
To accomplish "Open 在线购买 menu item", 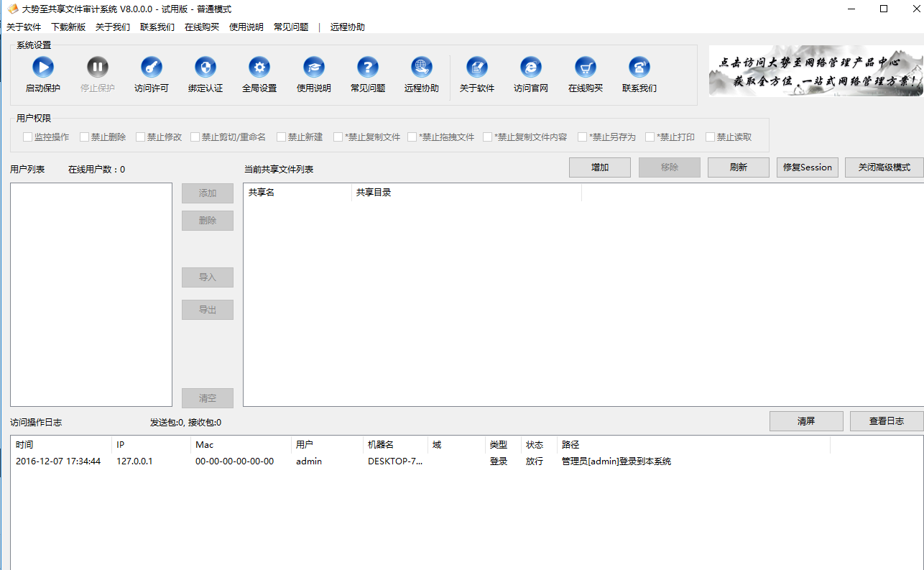I will coord(202,27).
